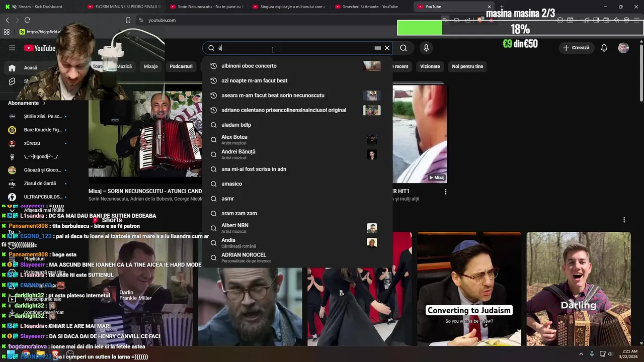Click the Creează button
644x362 pixels.
tap(576, 48)
